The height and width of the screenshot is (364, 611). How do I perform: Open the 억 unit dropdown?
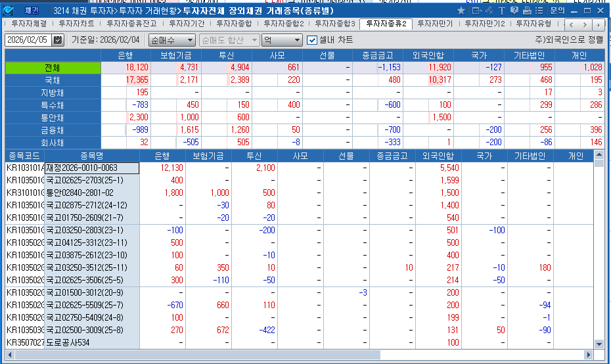point(282,40)
